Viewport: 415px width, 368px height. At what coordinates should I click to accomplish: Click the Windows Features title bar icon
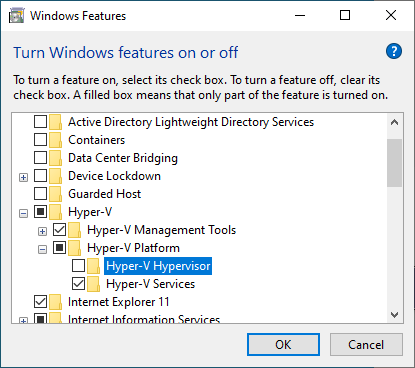[16, 16]
